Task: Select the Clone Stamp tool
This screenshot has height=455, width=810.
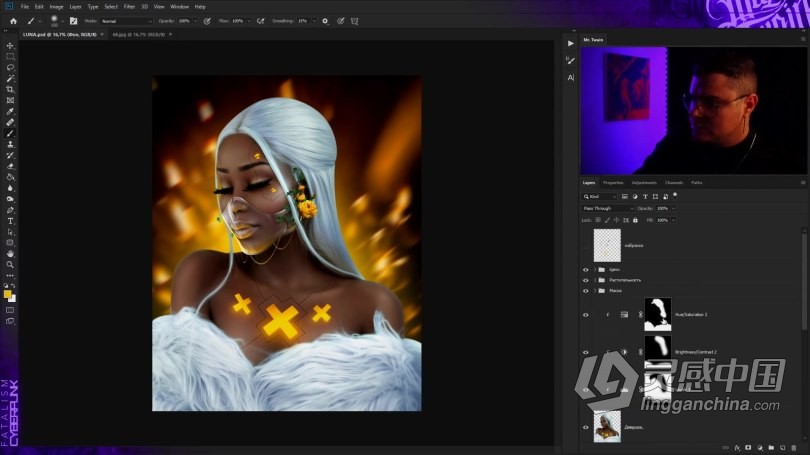Action: (10, 144)
